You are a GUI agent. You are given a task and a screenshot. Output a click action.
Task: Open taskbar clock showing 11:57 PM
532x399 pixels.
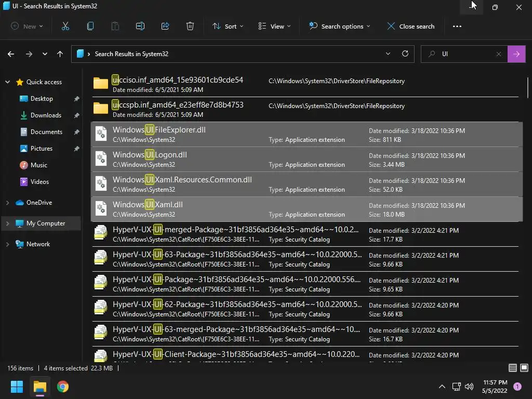(x=495, y=387)
